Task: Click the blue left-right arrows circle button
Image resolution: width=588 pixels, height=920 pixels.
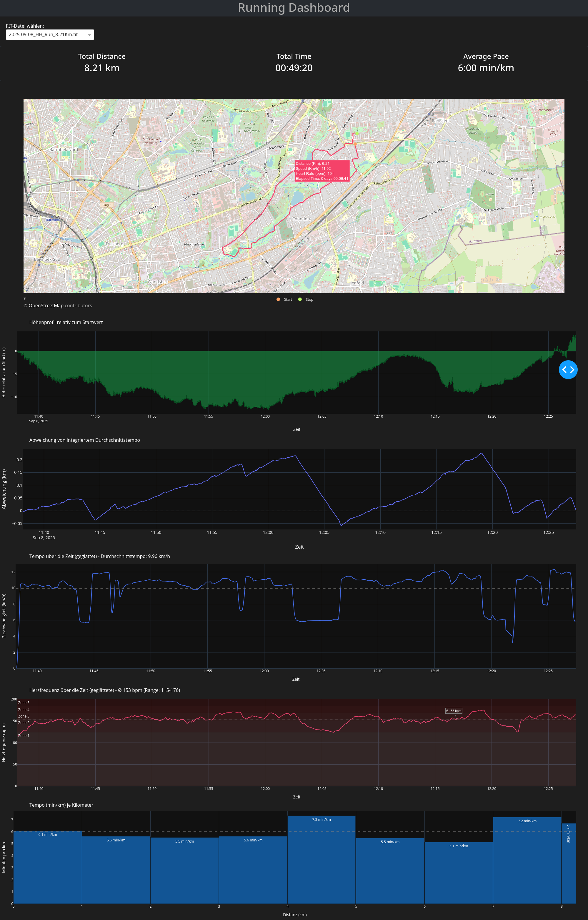Action: [568, 369]
